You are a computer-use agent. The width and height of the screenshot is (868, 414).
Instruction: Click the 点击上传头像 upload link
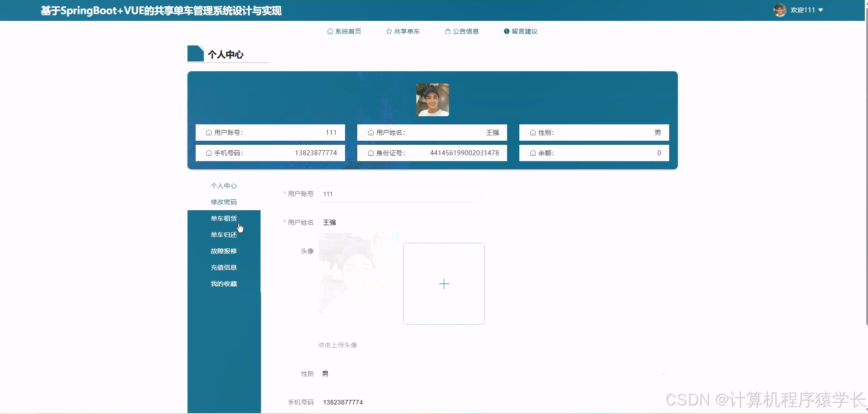click(x=338, y=345)
